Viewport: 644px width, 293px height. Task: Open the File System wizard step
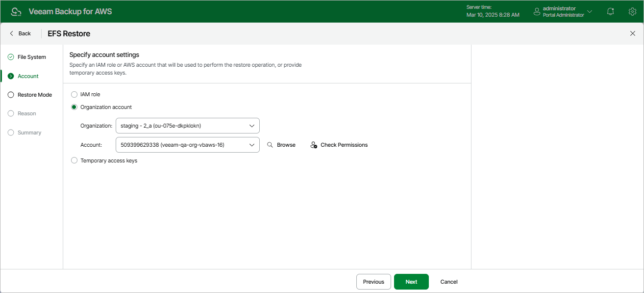pyautogui.click(x=31, y=56)
